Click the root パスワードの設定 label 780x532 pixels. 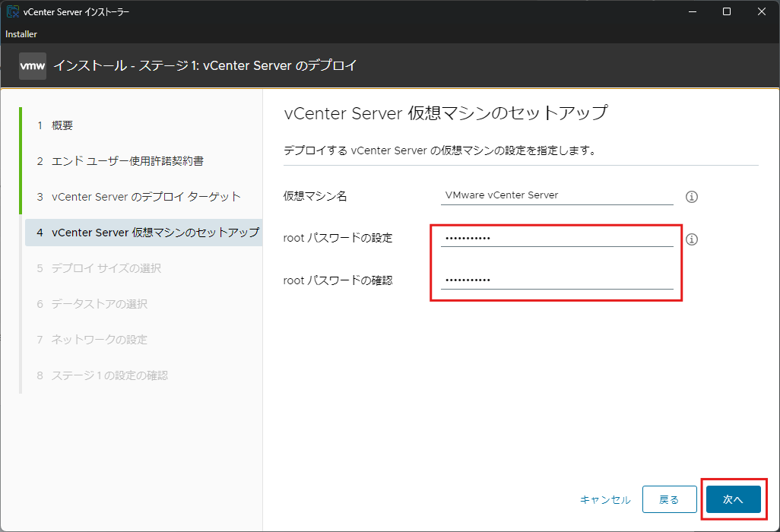[338, 238]
